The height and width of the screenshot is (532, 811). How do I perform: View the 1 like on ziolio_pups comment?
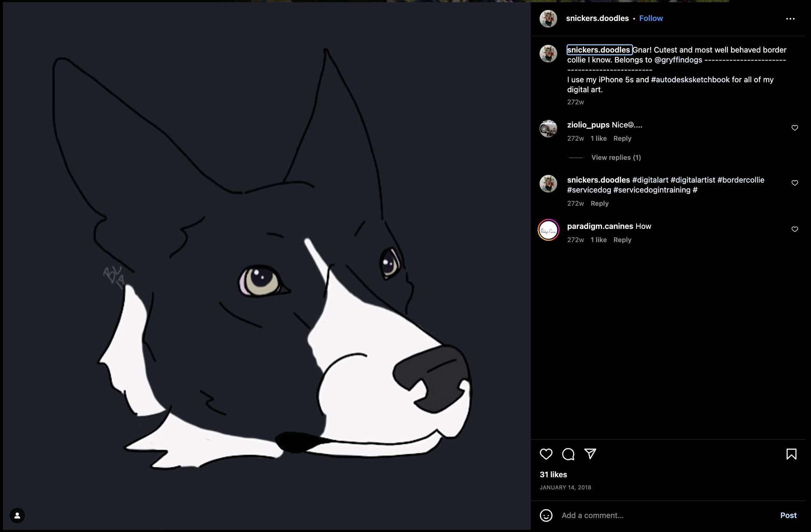[x=598, y=138]
